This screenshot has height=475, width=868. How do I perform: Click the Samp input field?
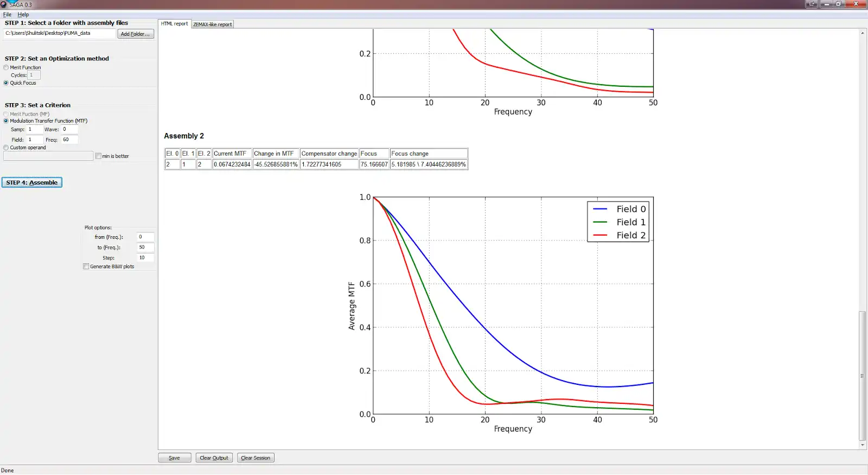[35, 130]
